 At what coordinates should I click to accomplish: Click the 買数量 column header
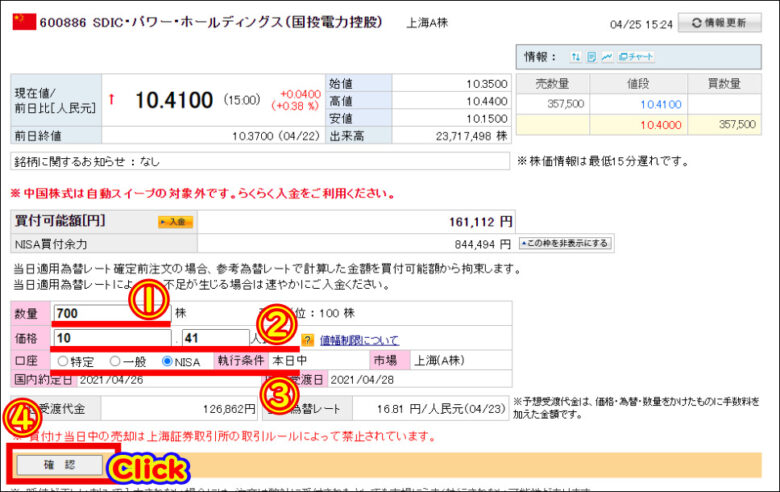724,84
